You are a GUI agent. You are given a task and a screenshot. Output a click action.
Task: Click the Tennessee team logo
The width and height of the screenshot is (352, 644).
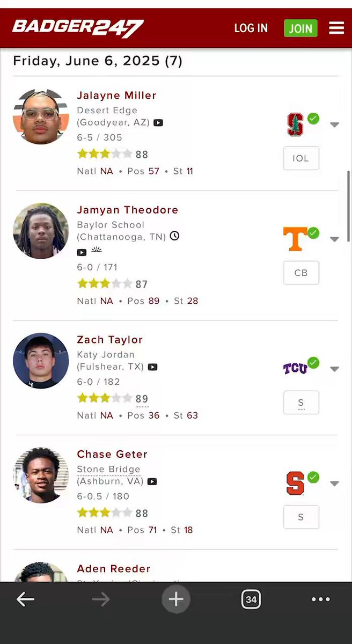click(x=295, y=239)
